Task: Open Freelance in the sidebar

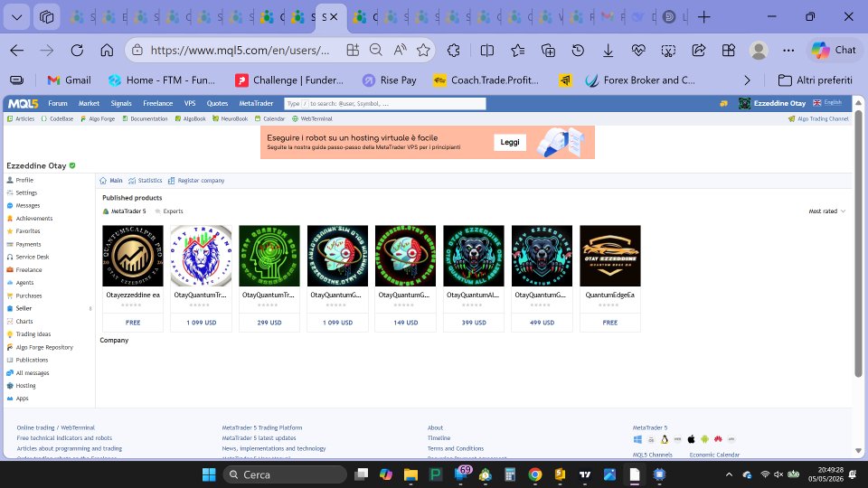Action: [28, 269]
